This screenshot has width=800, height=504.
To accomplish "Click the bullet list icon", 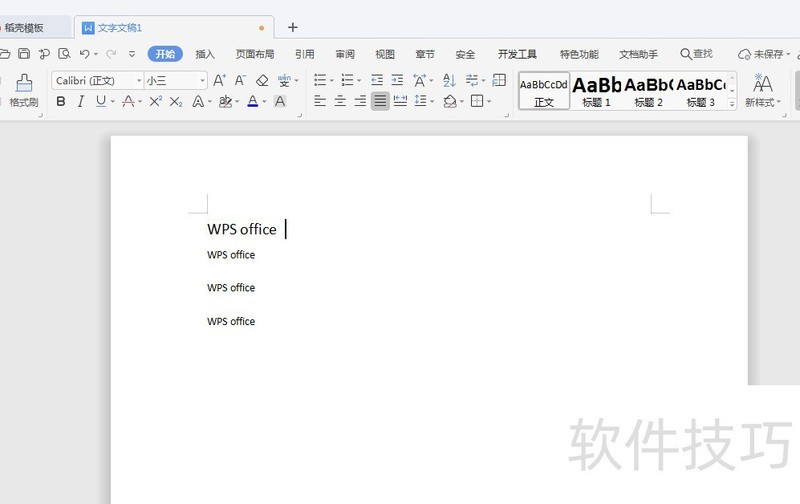I will point(320,80).
